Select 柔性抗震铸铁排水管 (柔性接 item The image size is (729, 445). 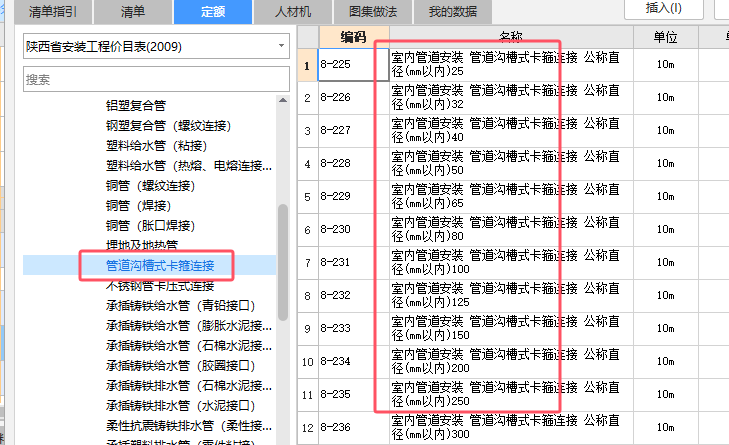[189, 425]
